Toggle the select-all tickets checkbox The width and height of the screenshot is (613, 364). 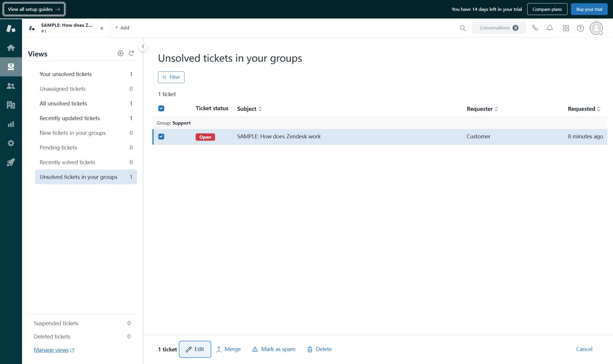tap(161, 109)
